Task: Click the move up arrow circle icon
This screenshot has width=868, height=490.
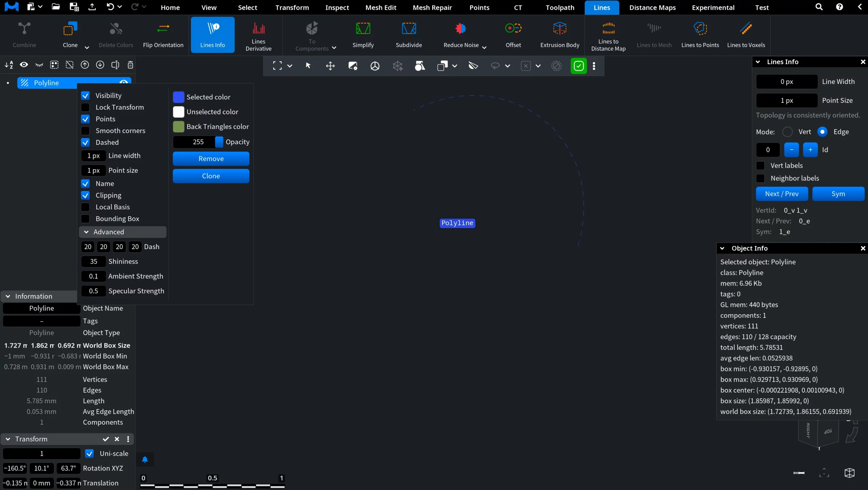Action: (85, 65)
